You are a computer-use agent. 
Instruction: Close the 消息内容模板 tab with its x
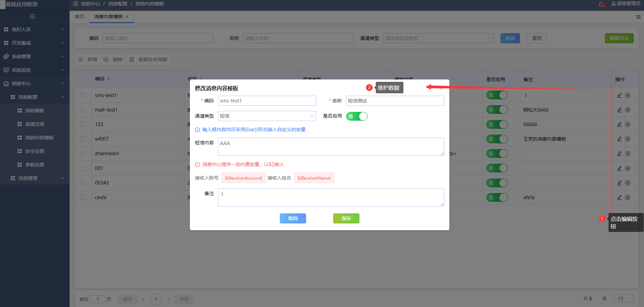pos(127,17)
